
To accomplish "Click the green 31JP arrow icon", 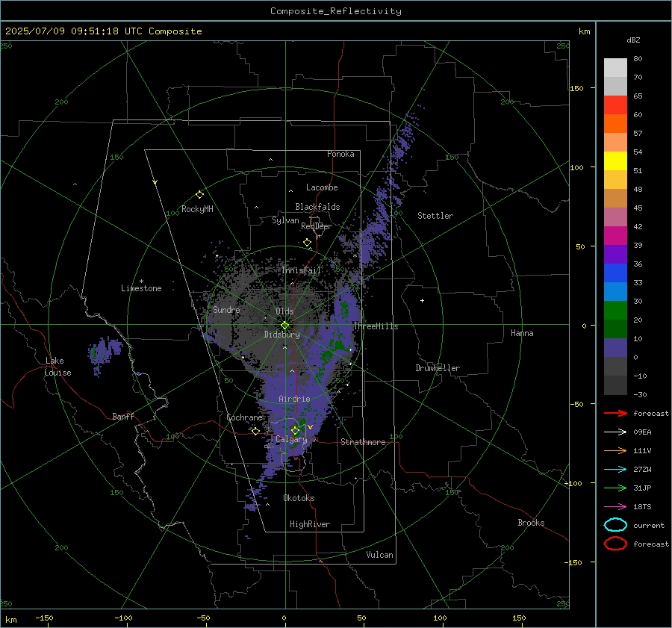I will click(x=615, y=488).
